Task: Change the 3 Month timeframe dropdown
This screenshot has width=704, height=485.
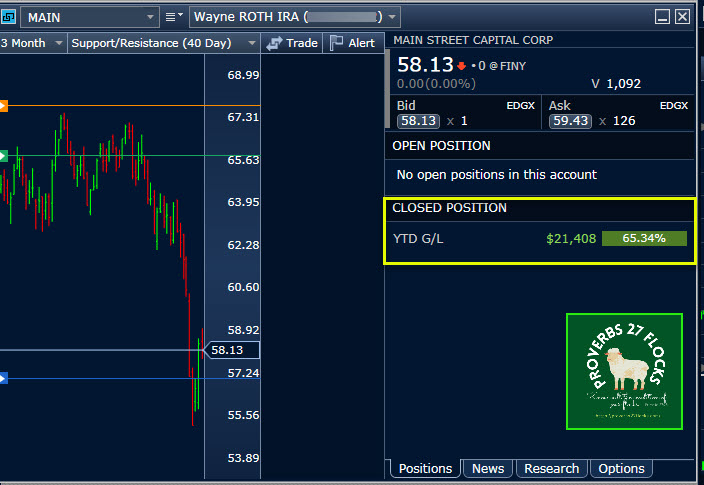Action: click(x=33, y=43)
